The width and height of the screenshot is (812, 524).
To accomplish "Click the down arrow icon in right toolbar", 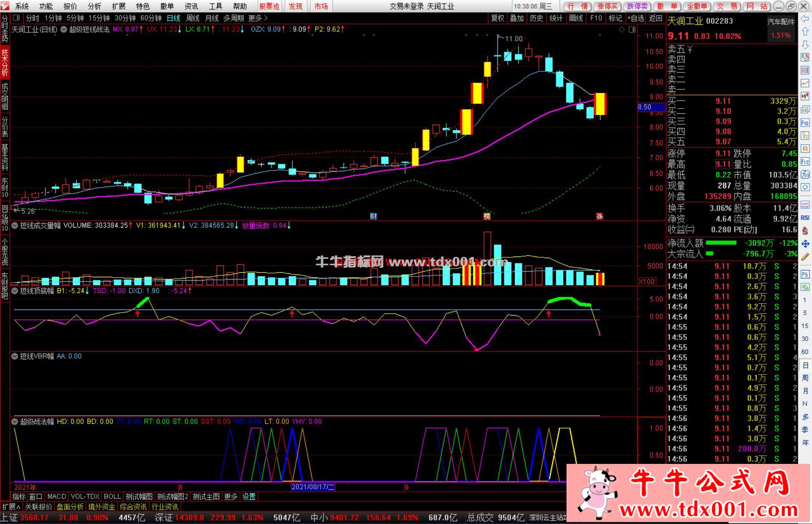I will (805, 44).
